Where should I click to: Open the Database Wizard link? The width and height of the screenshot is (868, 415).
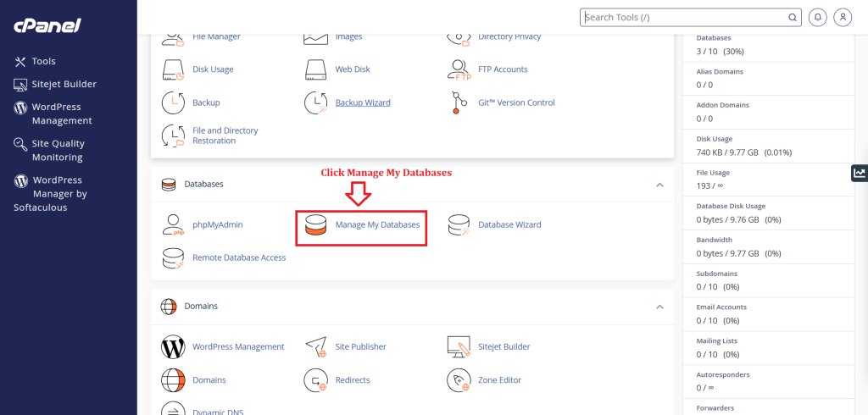click(x=509, y=224)
